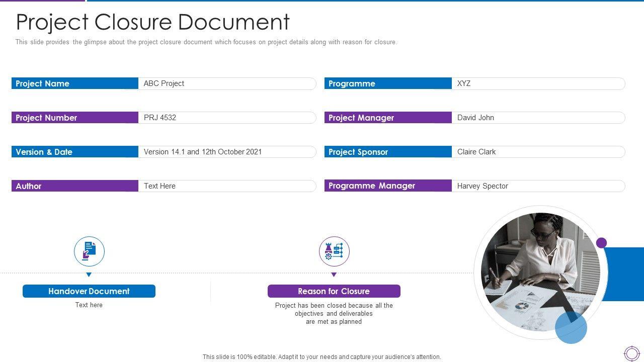Click the closure reason paragraph text
Image resolution: width=644 pixels, height=362 pixels.
coord(334,314)
